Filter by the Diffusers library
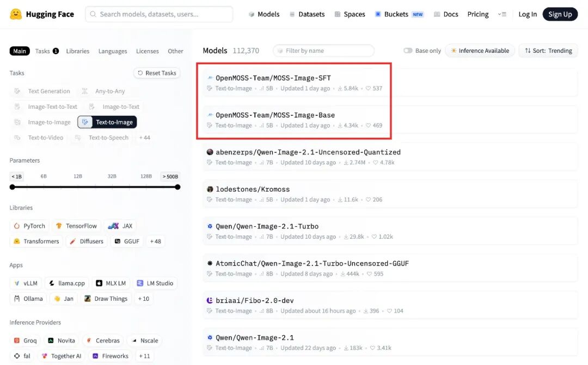Viewport: 588px width, 365px height. coord(87,242)
